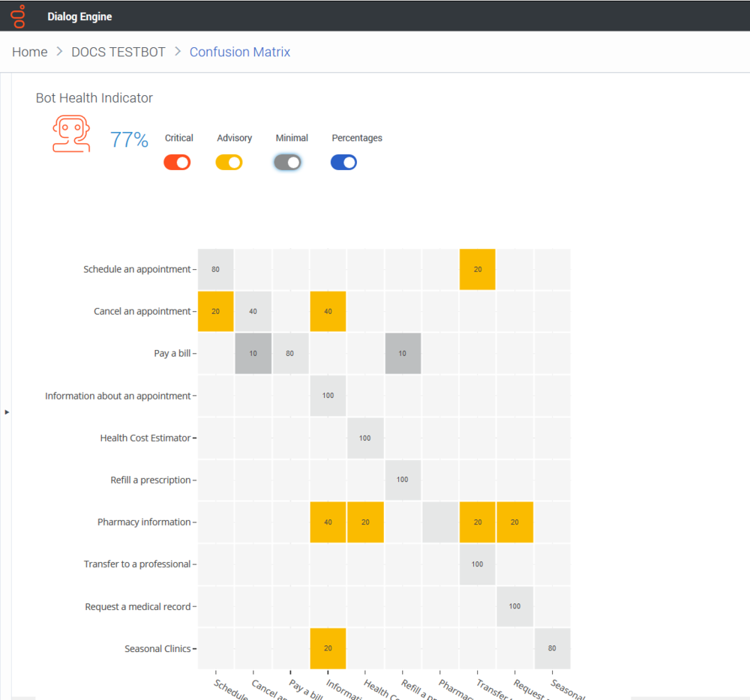750x700 pixels.
Task: Click the chevron before Confusion Matrix
Action: [x=178, y=51]
